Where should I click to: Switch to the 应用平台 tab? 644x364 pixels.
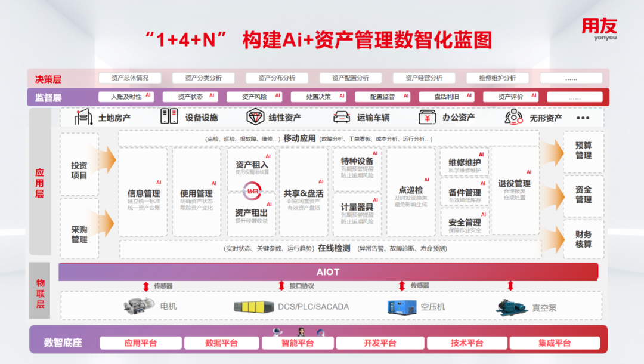coord(140,343)
